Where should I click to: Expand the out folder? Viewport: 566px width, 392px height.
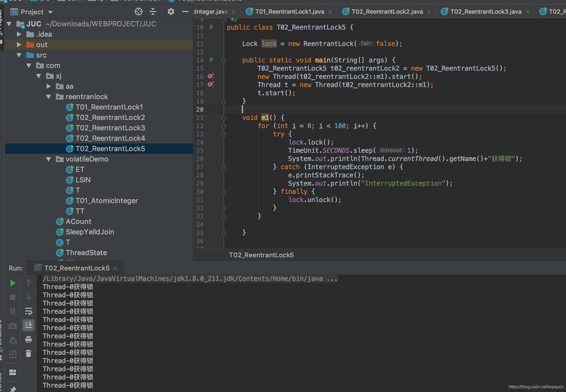pos(19,45)
